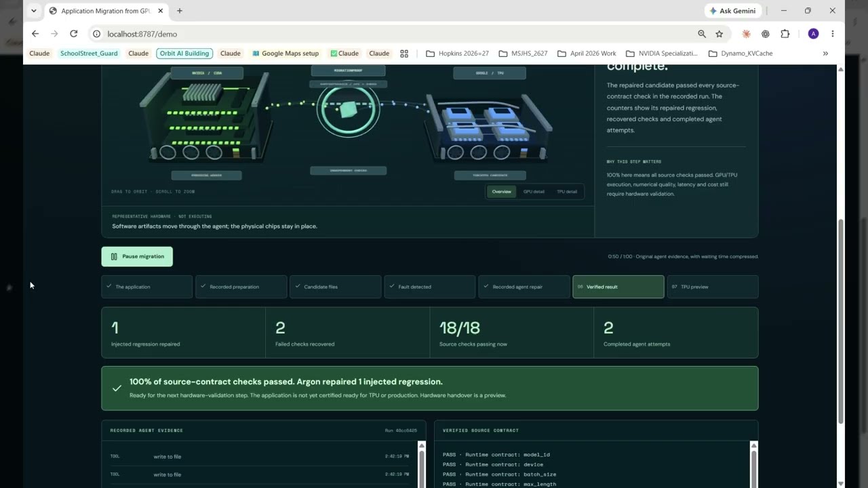
Task: Open the zoom magnifier icon in the address bar
Action: tap(702, 34)
